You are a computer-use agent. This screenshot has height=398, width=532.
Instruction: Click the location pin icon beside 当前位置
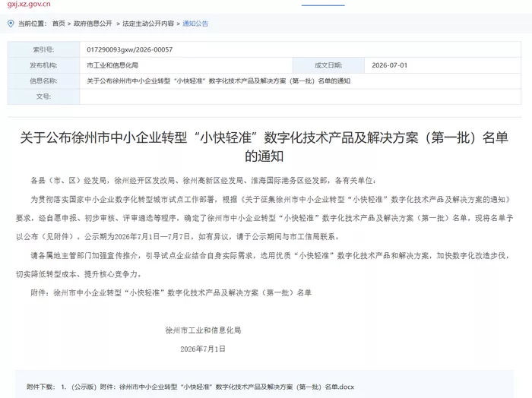tap(11, 24)
